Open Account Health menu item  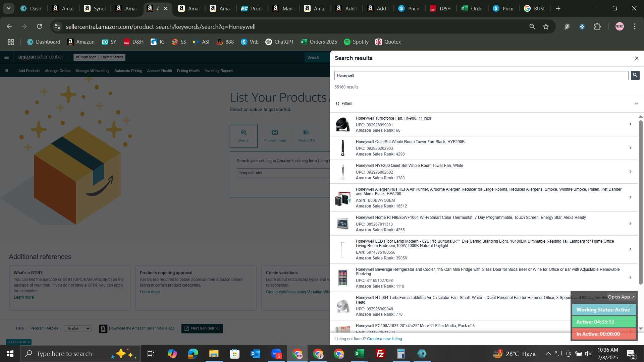click(159, 71)
